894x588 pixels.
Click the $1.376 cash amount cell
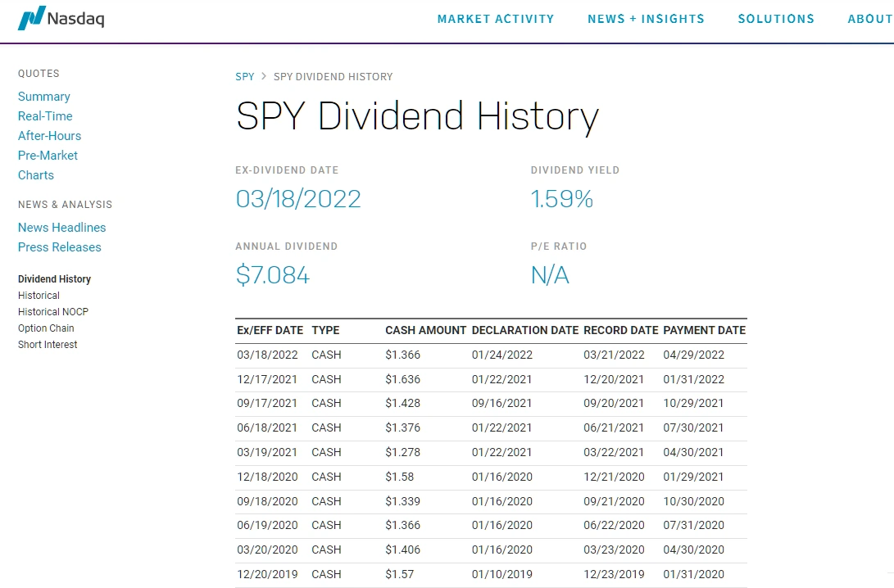[x=402, y=427]
